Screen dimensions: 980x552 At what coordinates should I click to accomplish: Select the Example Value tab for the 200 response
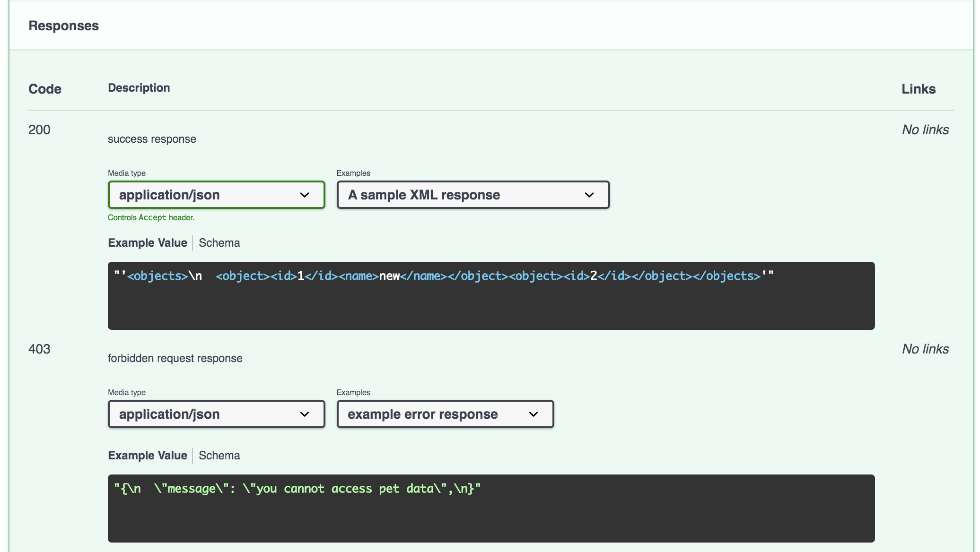[x=147, y=242]
